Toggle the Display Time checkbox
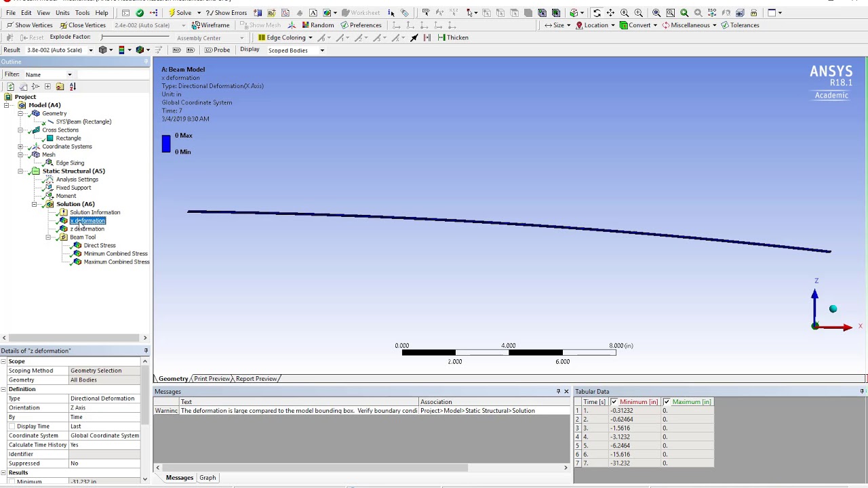 coord(12,426)
